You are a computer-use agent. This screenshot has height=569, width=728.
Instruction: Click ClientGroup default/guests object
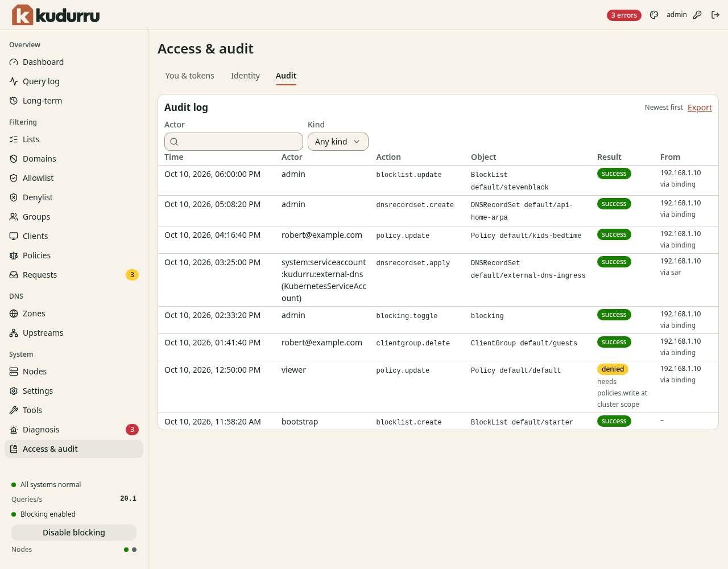(x=524, y=343)
